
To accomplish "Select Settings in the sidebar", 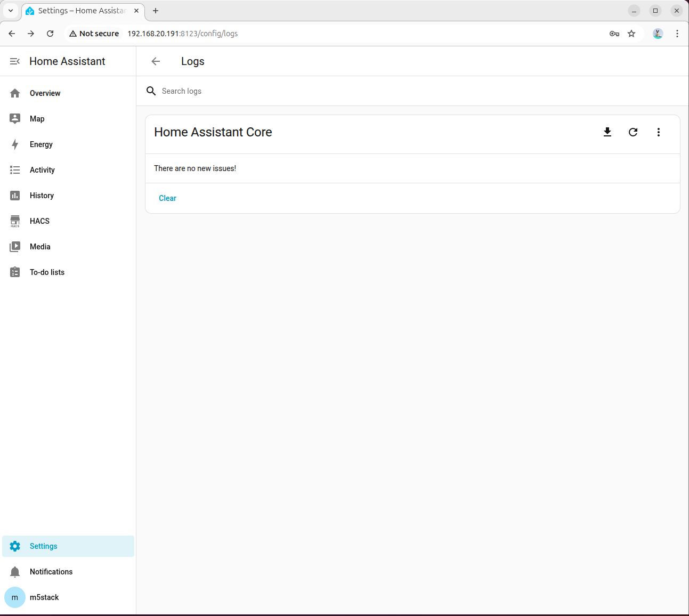I will pos(43,546).
